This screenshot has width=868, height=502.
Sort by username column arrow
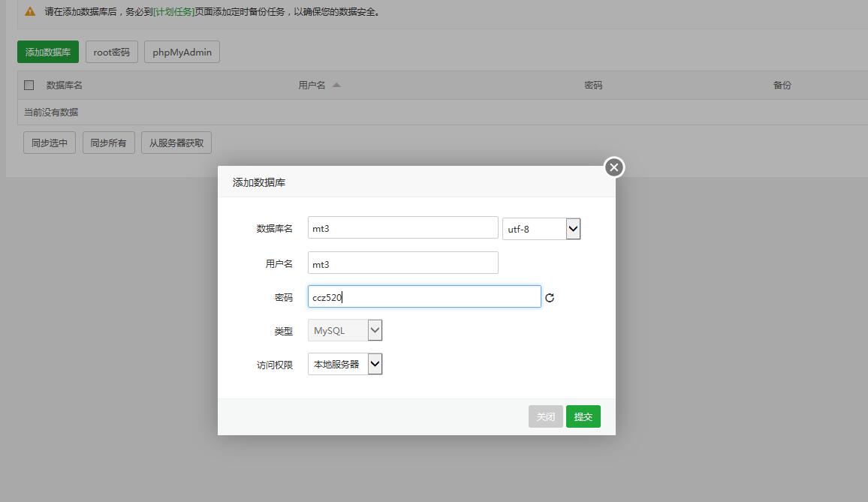tap(336, 85)
